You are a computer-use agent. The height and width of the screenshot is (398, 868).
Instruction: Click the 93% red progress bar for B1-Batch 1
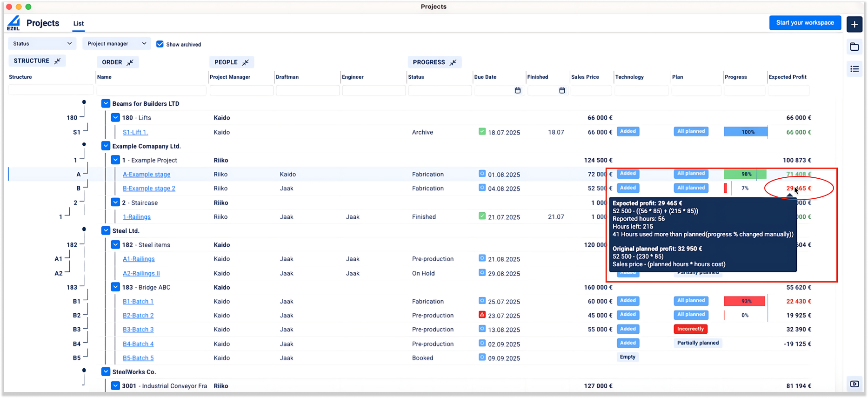(744, 301)
